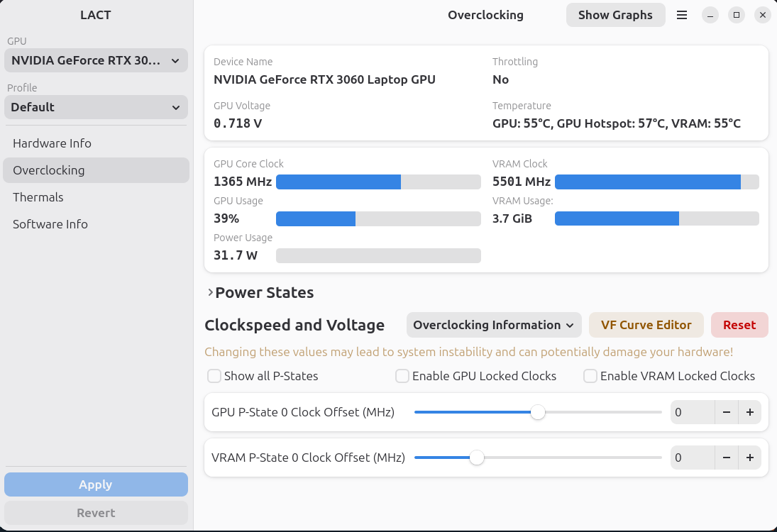Click the GPU Core Clock level bar
Image resolution: width=777 pixels, height=532 pixels.
tap(378, 182)
